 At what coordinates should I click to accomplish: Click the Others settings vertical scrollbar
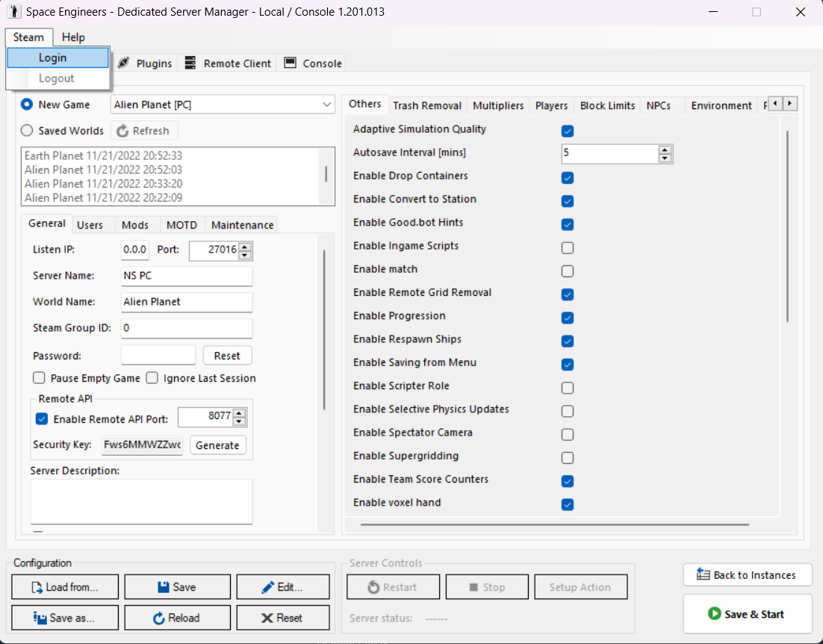click(787, 226)
